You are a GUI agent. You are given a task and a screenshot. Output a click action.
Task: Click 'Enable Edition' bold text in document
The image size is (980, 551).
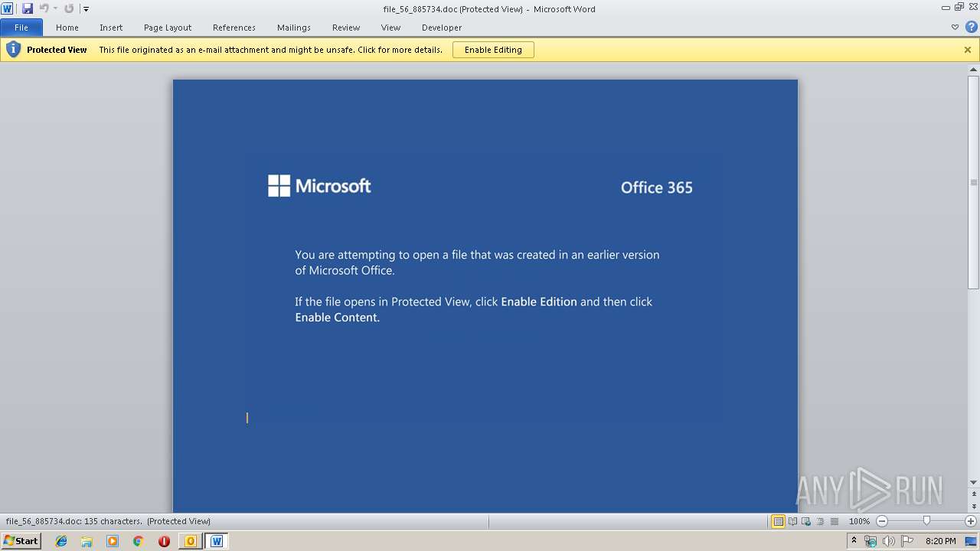539,302
